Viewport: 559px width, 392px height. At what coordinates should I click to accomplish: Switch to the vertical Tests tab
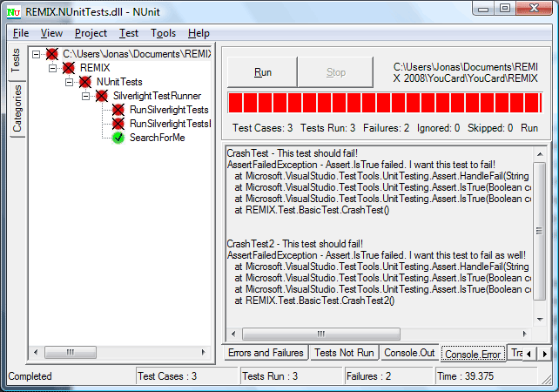pyautogui.click(x=17, y=62)
